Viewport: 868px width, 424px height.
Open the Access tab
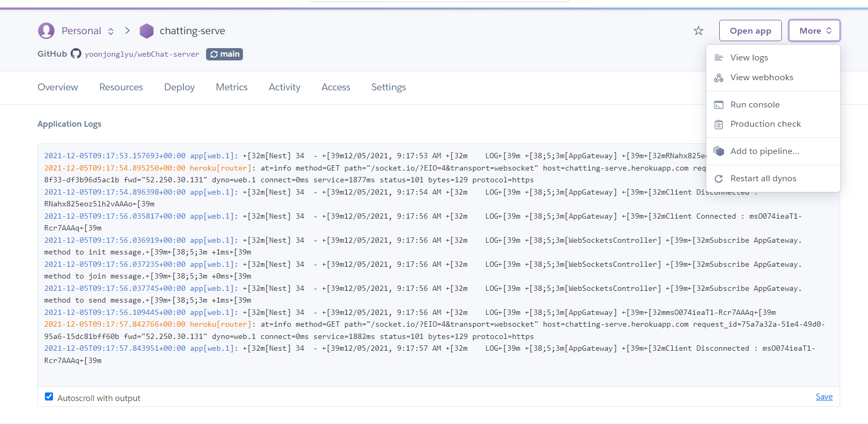pos(336,87)
